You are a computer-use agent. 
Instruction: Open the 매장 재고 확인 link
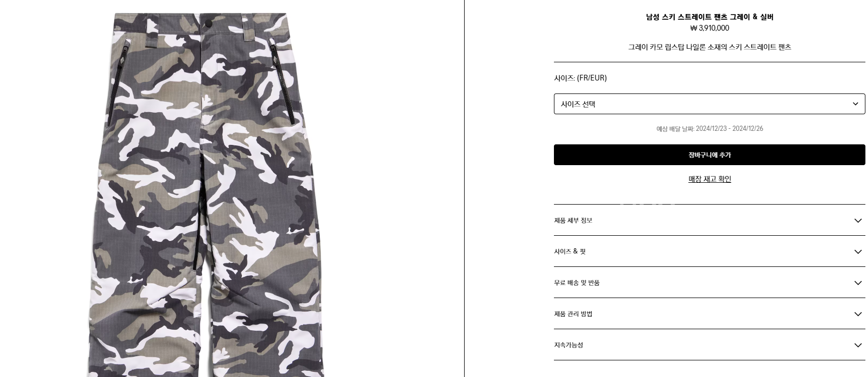click(x=710, y=179)
